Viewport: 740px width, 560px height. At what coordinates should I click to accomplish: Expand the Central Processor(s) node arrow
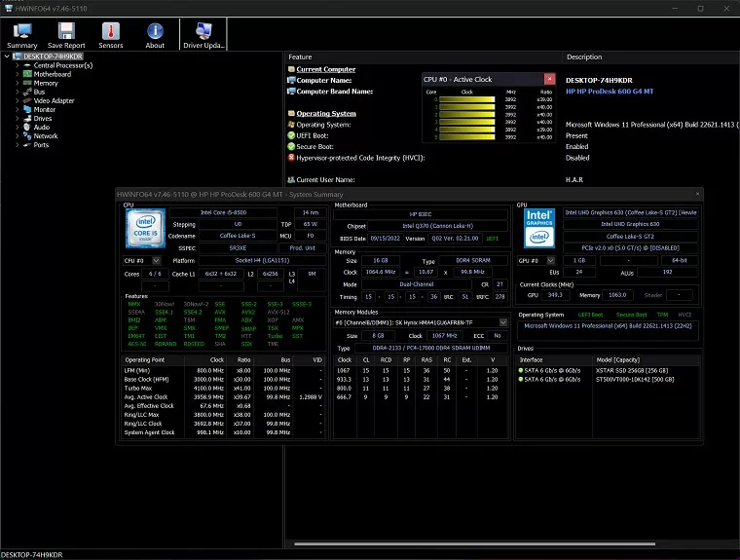(x=18, y=65)
